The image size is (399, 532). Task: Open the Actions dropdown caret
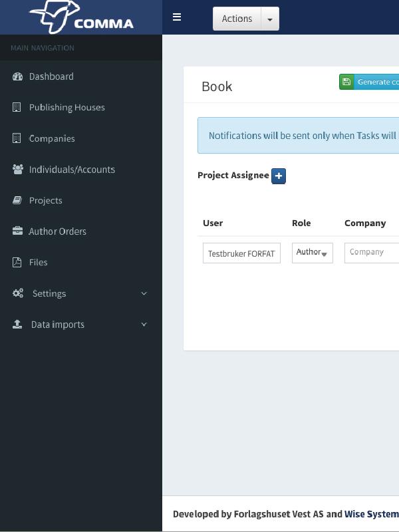click(270, 19)
